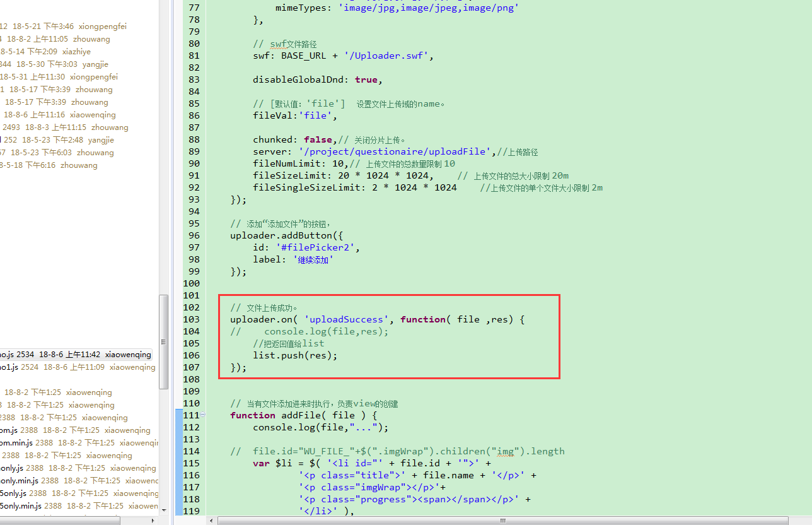Image resolution: width=812 pixels, height=525 pixels.
Task: Collapse the addFile function fold at line 111
Action: click(203, 415)
